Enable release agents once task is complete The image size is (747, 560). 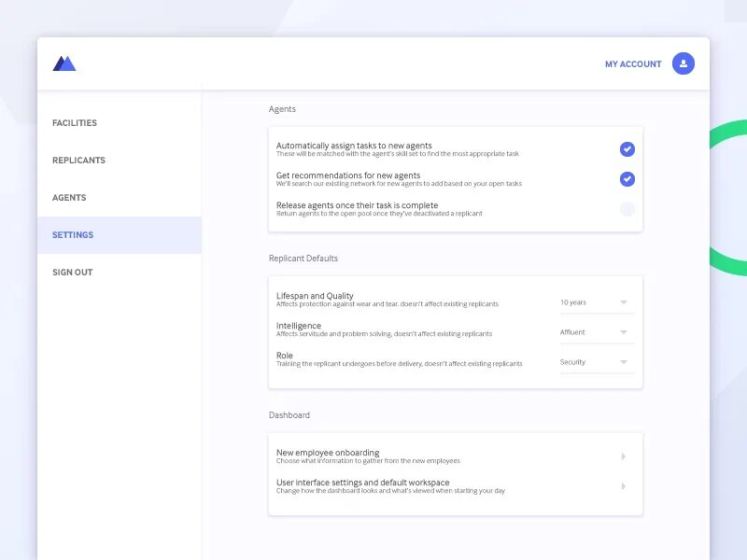point(627,209)
